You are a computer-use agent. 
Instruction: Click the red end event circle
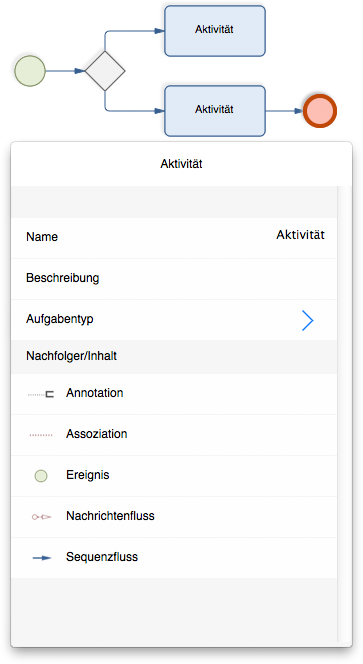pos(320,111)
